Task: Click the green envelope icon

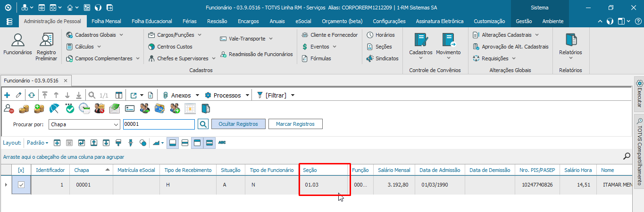Action: click(x=115, y=108)
